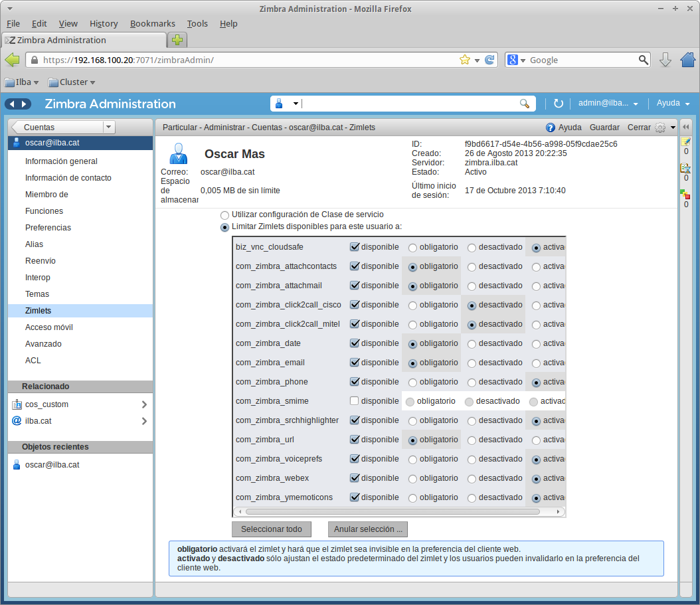Click the Guardar button
The height and width of the screenshot is (605, 700).
click(x=604, y=128)
